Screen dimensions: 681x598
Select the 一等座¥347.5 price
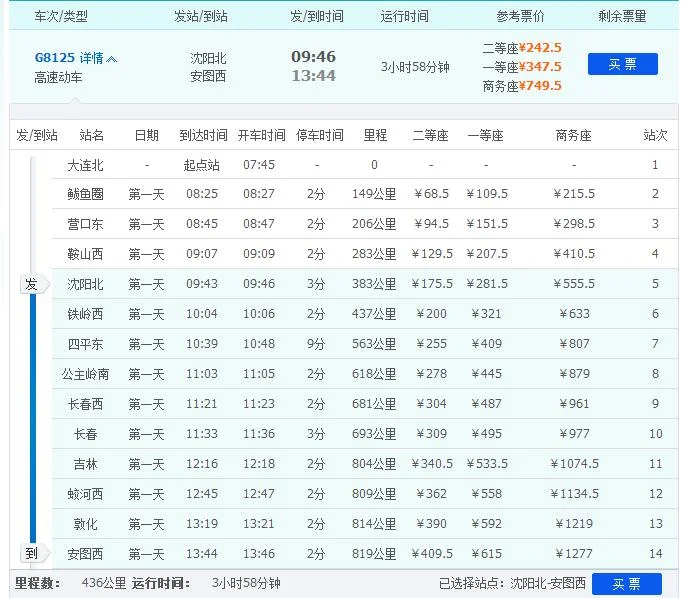[522, 67]
